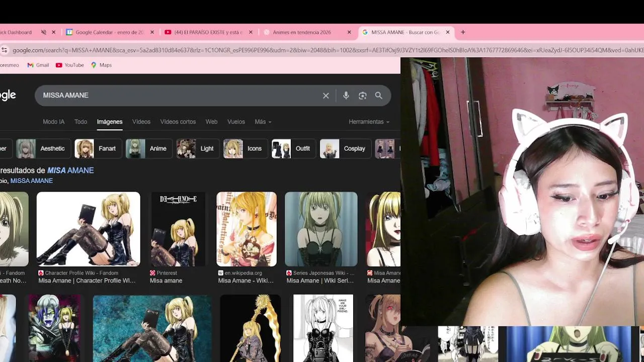644x362 pixels.
Task: Clear the search box with the X icon
Action: [x=326, y=96]
